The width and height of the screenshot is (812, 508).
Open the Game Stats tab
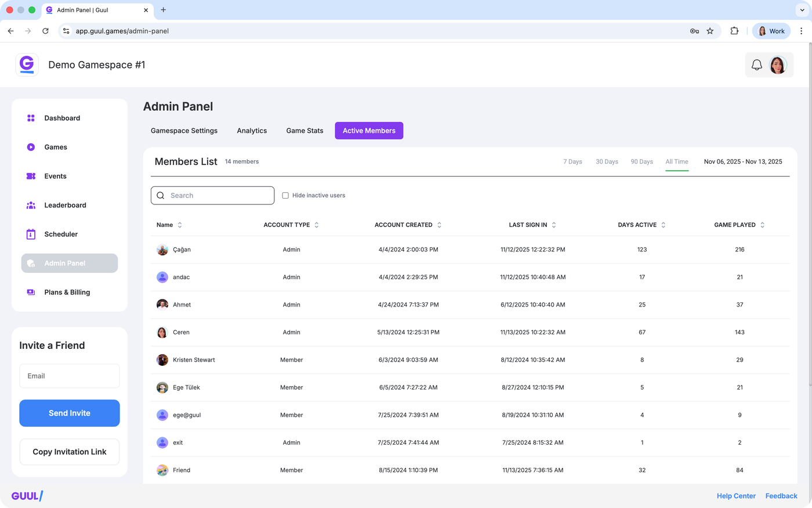click(304, 131)
